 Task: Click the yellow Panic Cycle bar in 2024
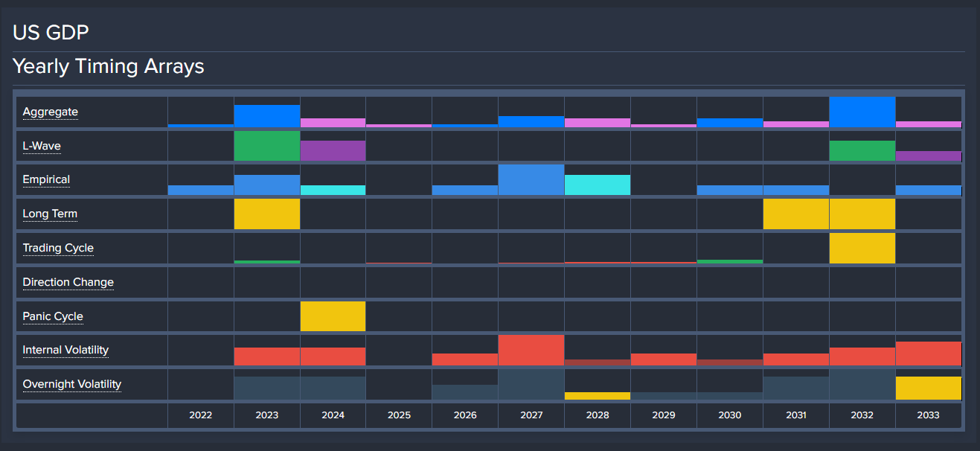[333, 316]
